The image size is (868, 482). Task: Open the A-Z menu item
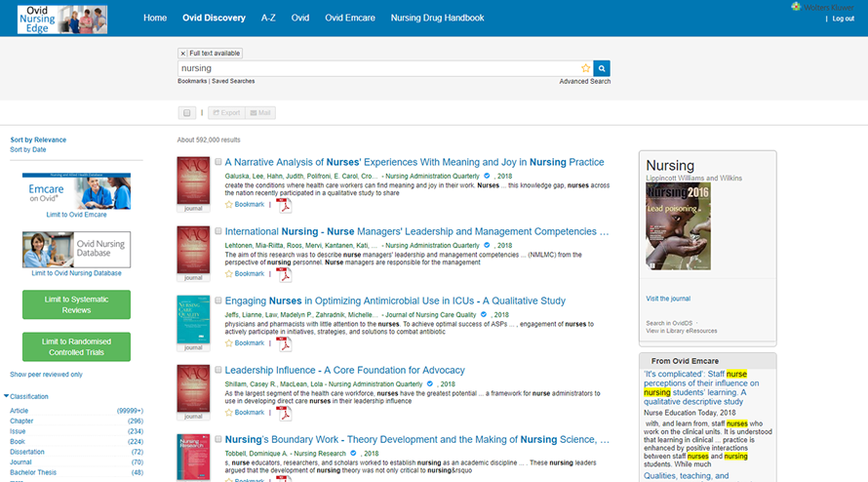(x=268, y=18)
